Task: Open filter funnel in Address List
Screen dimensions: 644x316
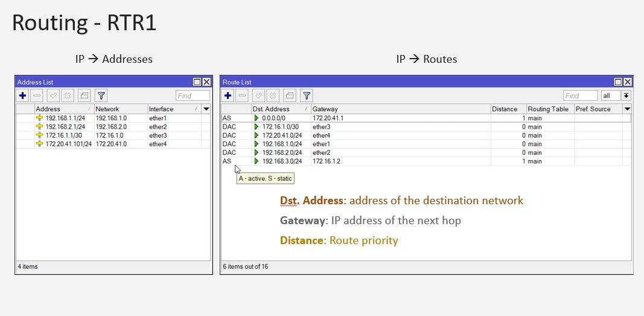Action: tap(101, 95)
